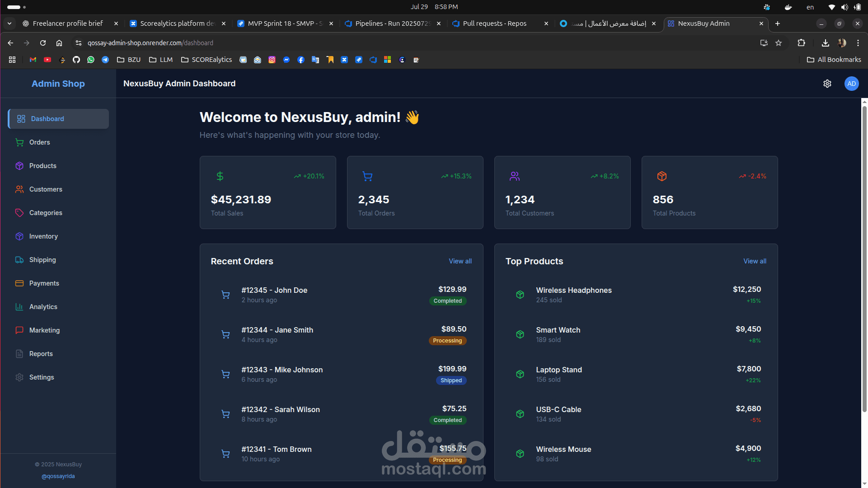
Task: Expand the browser tab search dropdown
Action: (9, 23)
